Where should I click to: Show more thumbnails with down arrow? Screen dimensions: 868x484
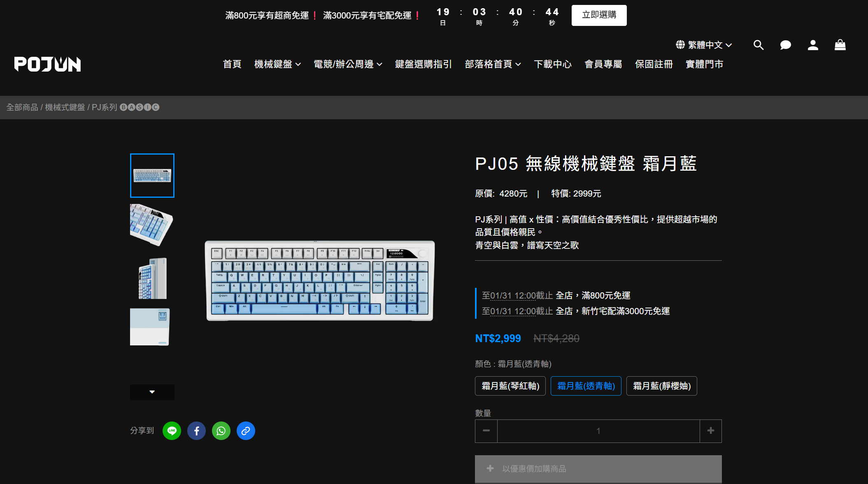pos(152,392)
